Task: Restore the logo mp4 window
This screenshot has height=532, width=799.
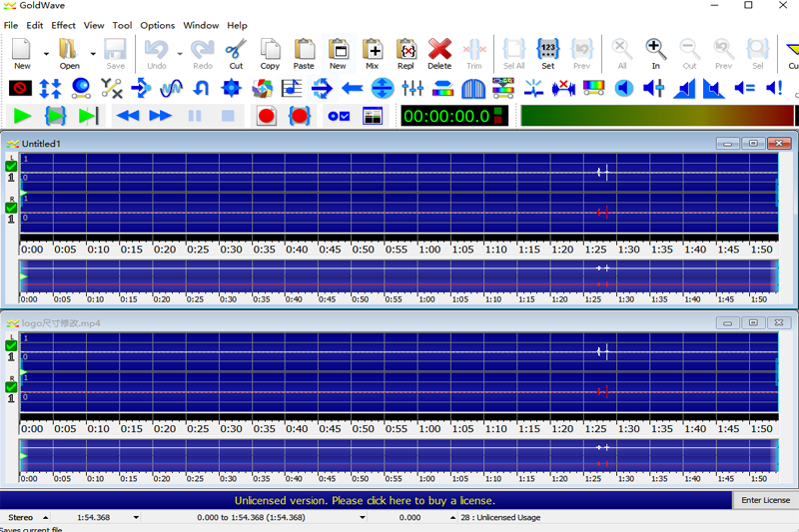Action: point(753,322)
